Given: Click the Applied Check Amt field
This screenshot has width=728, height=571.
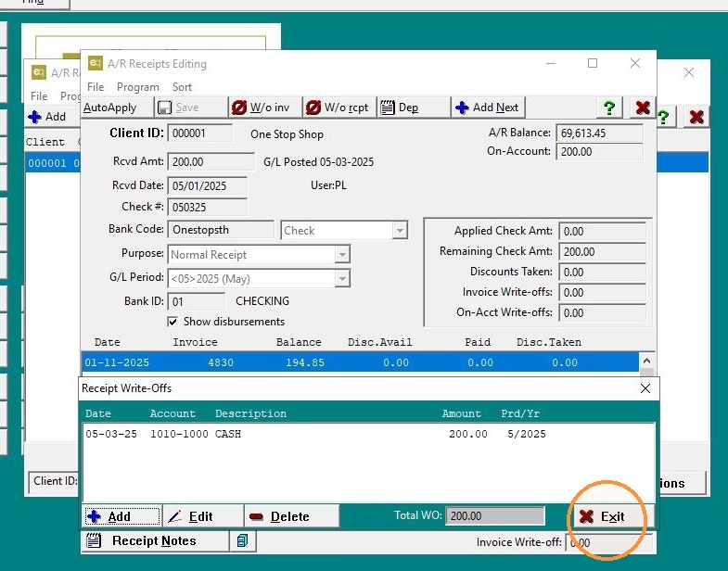Looking at the screenshot, I should (602, 231).
